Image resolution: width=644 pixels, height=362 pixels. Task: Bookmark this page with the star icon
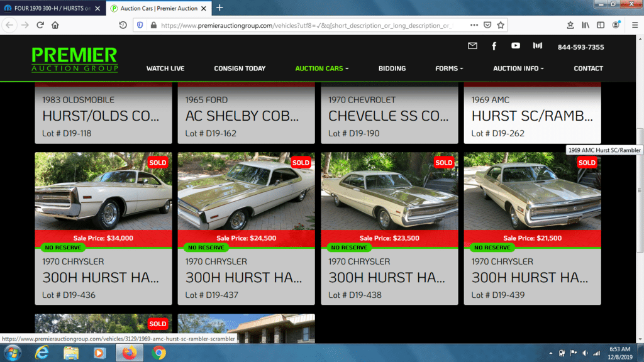click(501, 25)
